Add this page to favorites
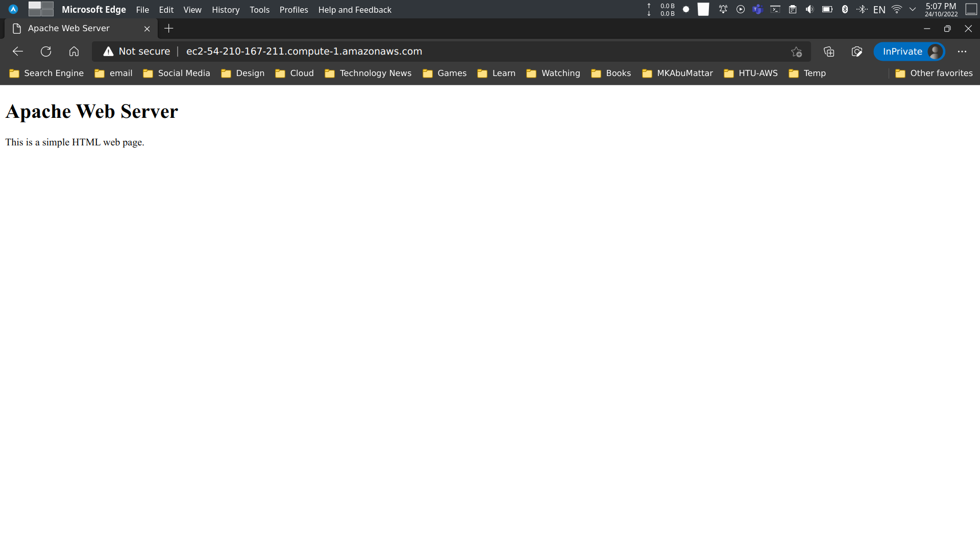This screenshot has height=551, width=980. pos(796,51)
